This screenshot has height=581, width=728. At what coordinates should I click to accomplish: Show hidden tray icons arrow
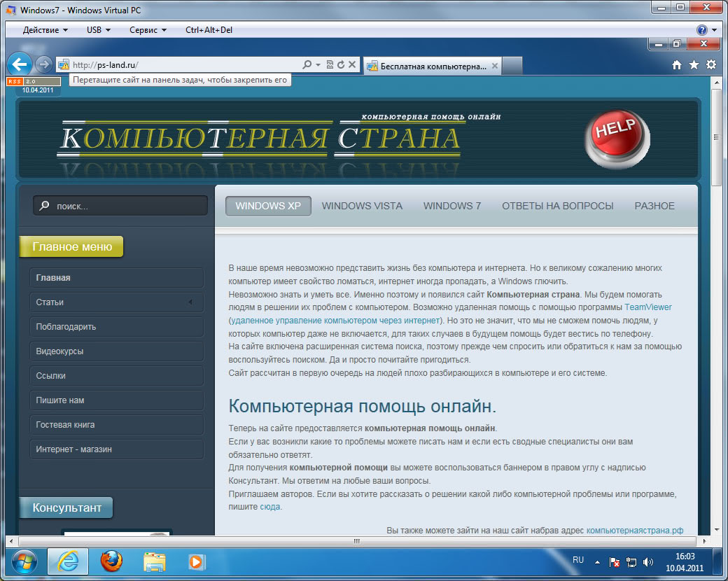click(x=598, y=562)
